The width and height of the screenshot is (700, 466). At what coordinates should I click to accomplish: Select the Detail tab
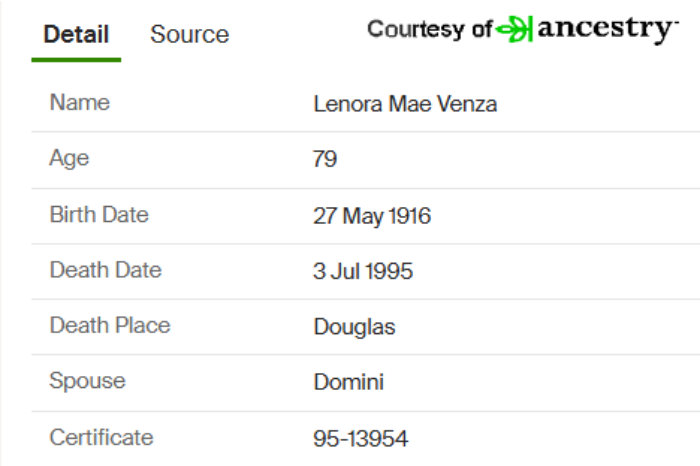coord(76,34)
